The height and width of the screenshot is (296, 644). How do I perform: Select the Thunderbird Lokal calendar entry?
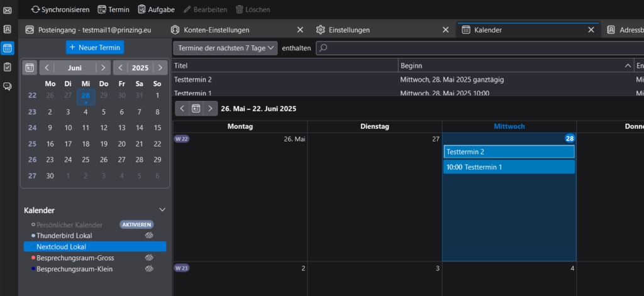click(x=64, y=236)
